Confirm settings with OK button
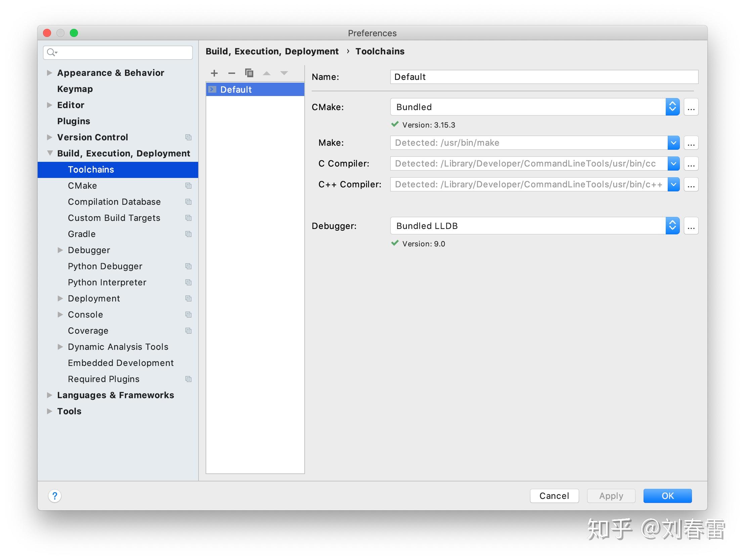Viewport: 745px width, 560px height. pyautogui.click(x=667, y=496)
